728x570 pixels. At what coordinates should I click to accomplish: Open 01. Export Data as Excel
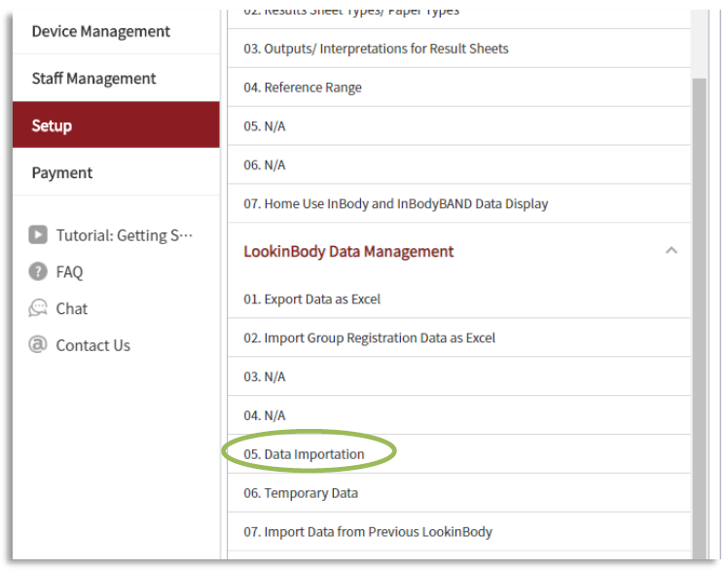point(458,300)
